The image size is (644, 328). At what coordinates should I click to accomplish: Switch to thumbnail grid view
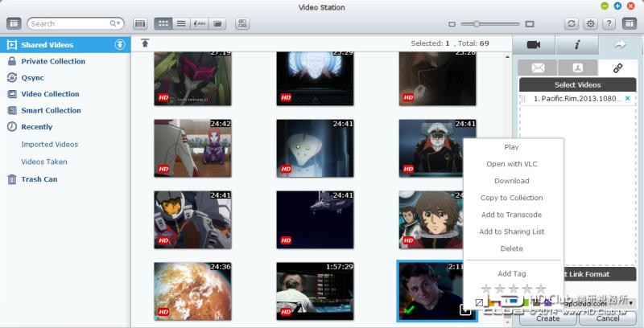[x=163, y=24]
